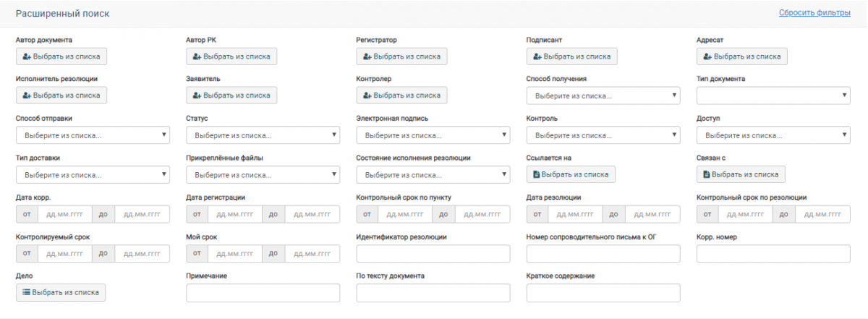This screenshot has width=868, height=319.
Task: Click user icon in Автор документа button
Action: pos(27,56)
